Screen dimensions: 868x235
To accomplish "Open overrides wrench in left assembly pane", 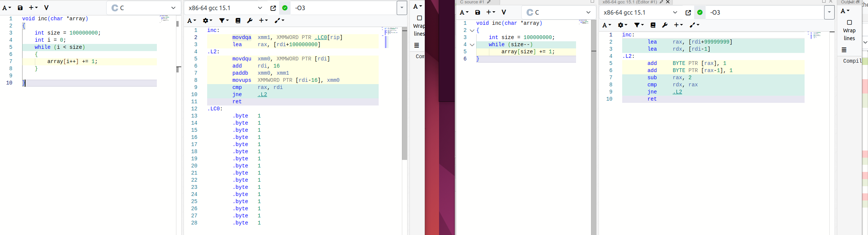I will click(250, 21).
